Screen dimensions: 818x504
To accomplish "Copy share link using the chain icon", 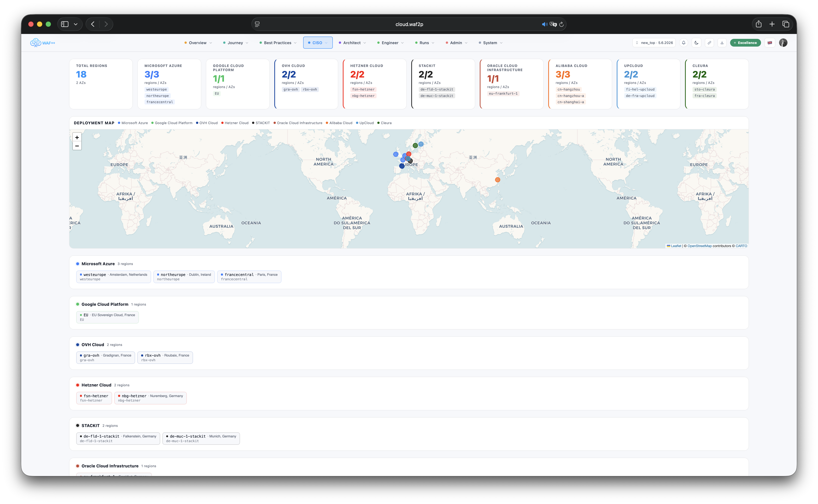I will click(709, 43).
